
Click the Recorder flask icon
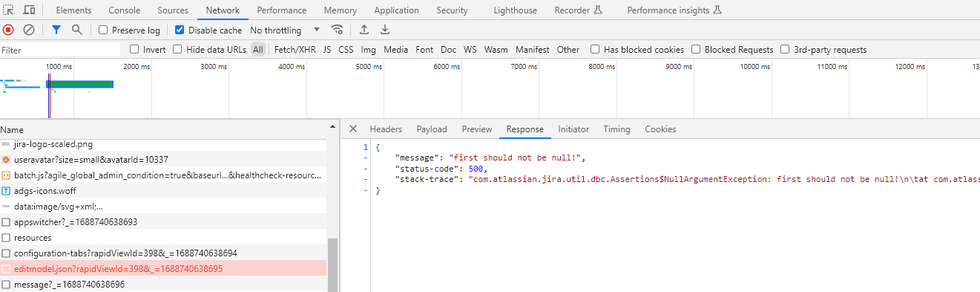598,10
